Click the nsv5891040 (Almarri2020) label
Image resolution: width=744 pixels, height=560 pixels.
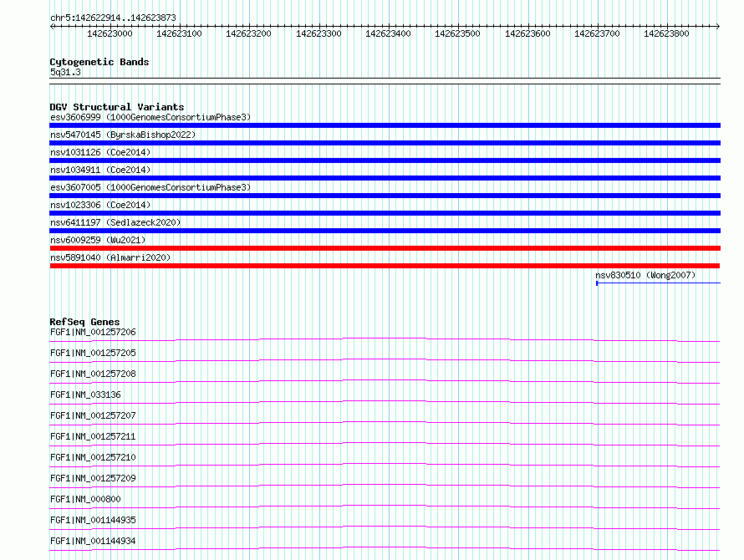[110, 257]
